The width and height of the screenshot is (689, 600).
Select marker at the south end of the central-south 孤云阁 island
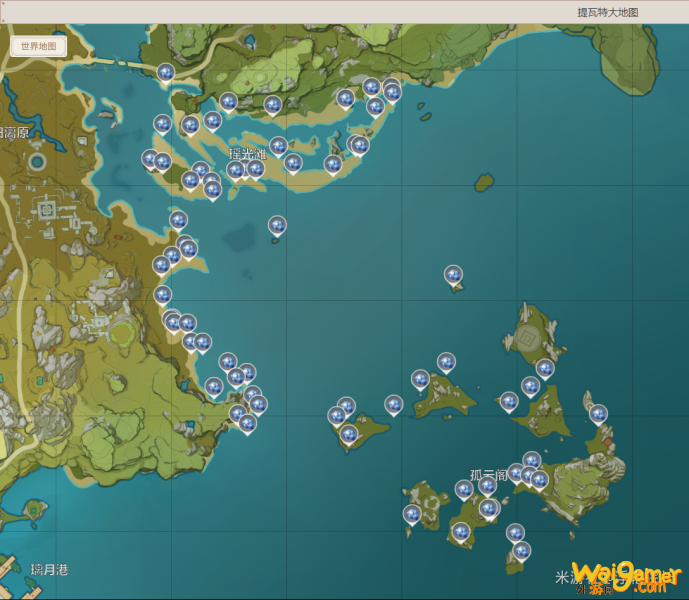pos(461,533)
